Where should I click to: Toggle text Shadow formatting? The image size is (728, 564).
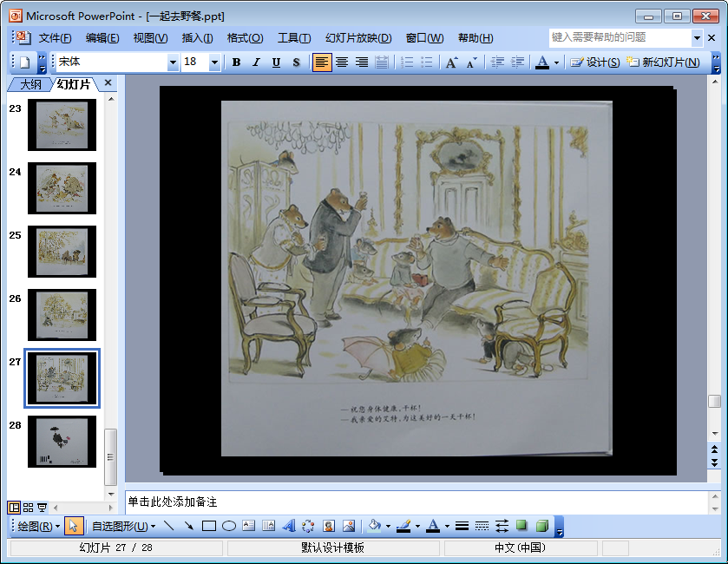(296, 62)
